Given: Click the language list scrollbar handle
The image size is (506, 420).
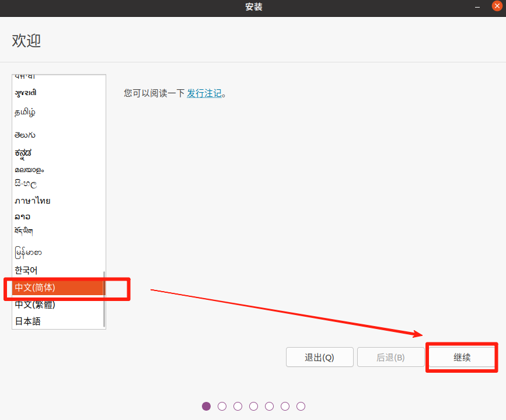Looking at the screenshot, I should pyautogui.click(x=104, y=299).
